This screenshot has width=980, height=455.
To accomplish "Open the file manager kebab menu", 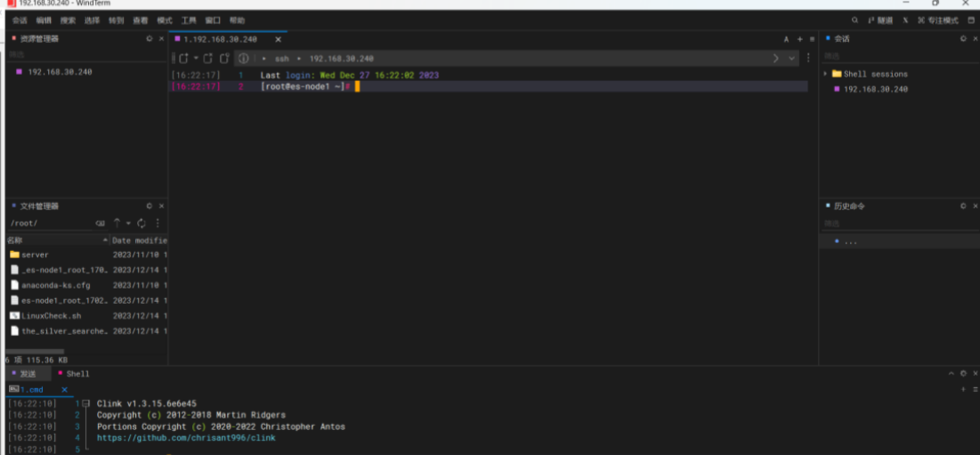I will tap(158, 223).
